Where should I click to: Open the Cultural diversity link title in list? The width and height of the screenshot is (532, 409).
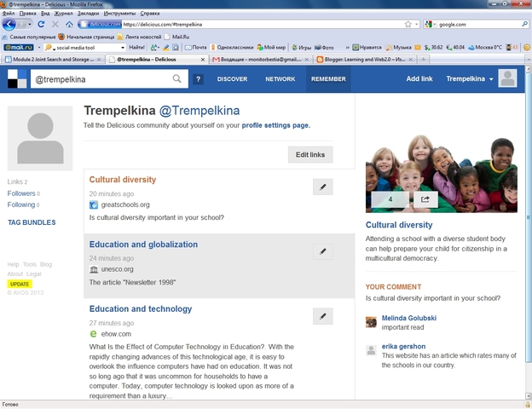123,180
